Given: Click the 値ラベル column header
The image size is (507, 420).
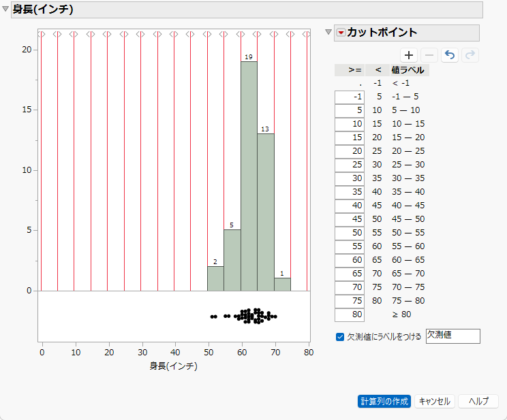Looking at the screenshot, I should [410, 70].
